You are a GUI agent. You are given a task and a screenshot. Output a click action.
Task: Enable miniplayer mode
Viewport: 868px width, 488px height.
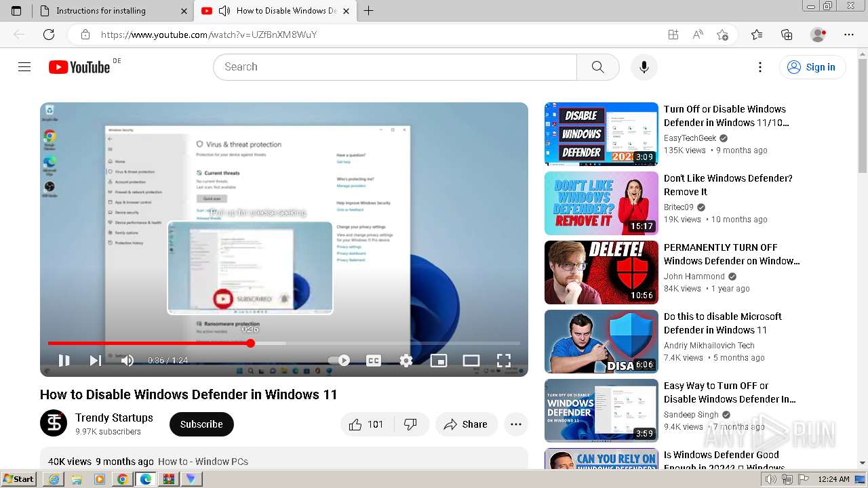coord(439,361)
